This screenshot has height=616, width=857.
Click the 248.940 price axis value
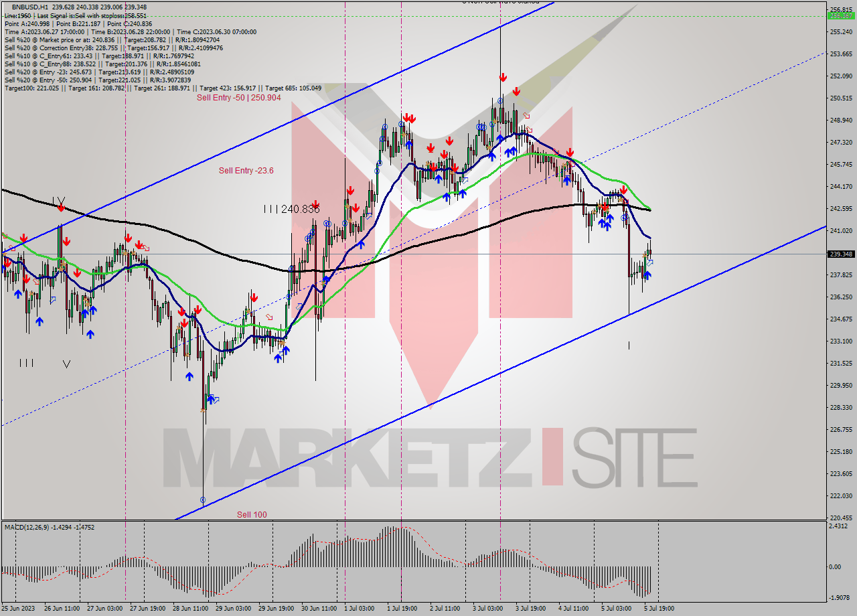click(841, 120)
